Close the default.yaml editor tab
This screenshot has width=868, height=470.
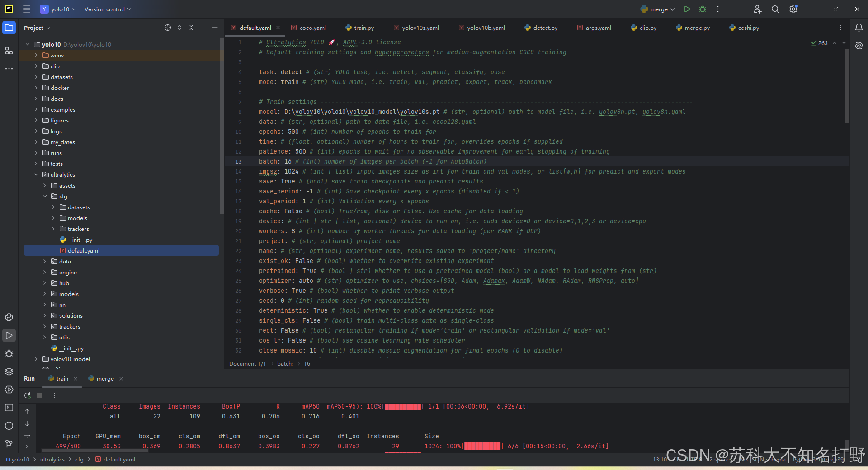[278, 28]
